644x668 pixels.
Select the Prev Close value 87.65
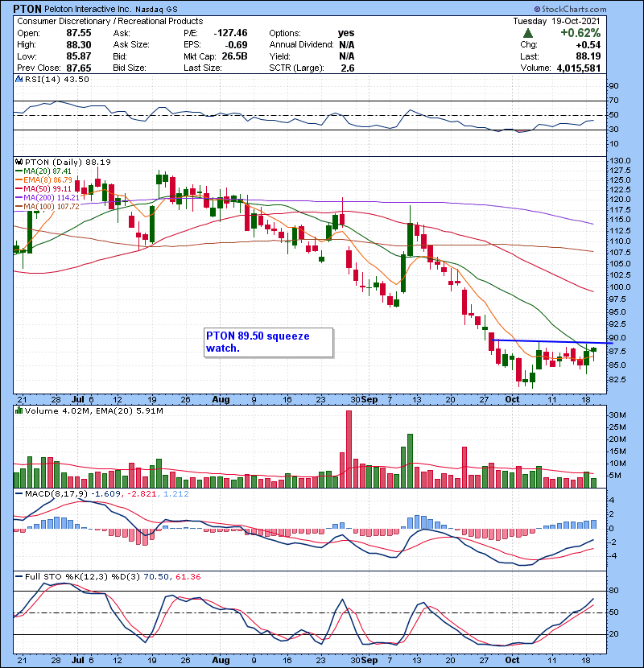79,68
